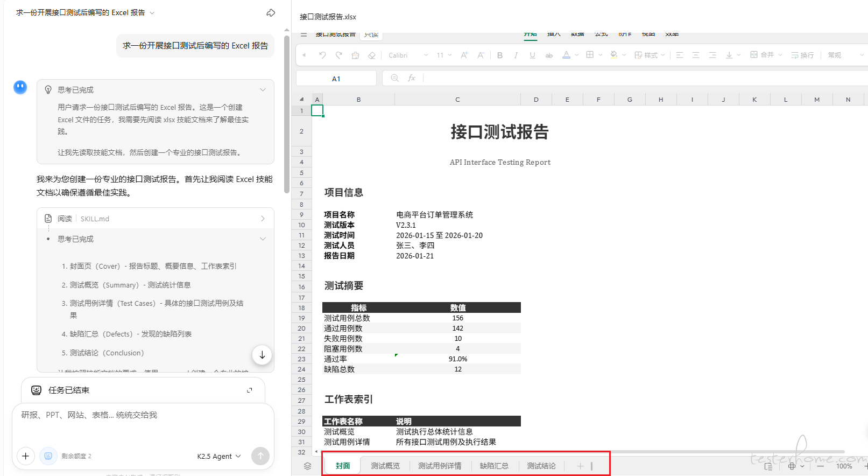Click the format painter icon
The width and height of the screenshot is (868, 476).
(355, 55)
